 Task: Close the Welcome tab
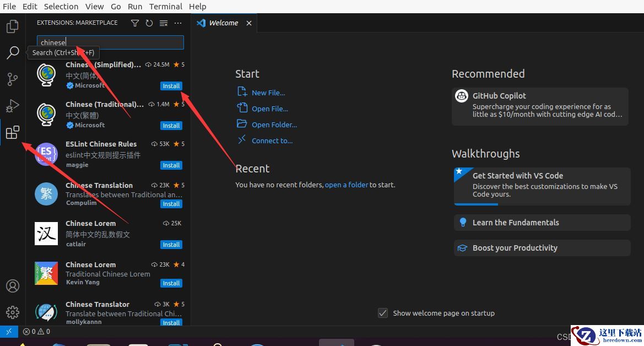249,23
